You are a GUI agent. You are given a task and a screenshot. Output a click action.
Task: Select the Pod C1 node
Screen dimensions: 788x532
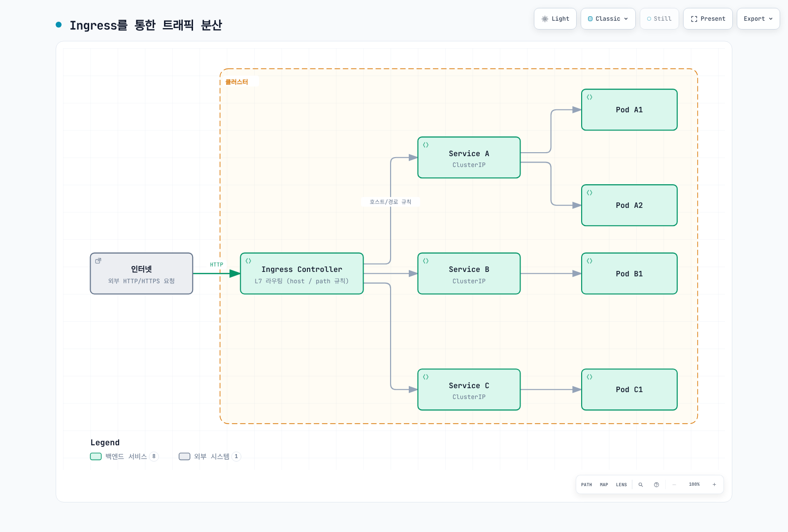pos(629,390)
